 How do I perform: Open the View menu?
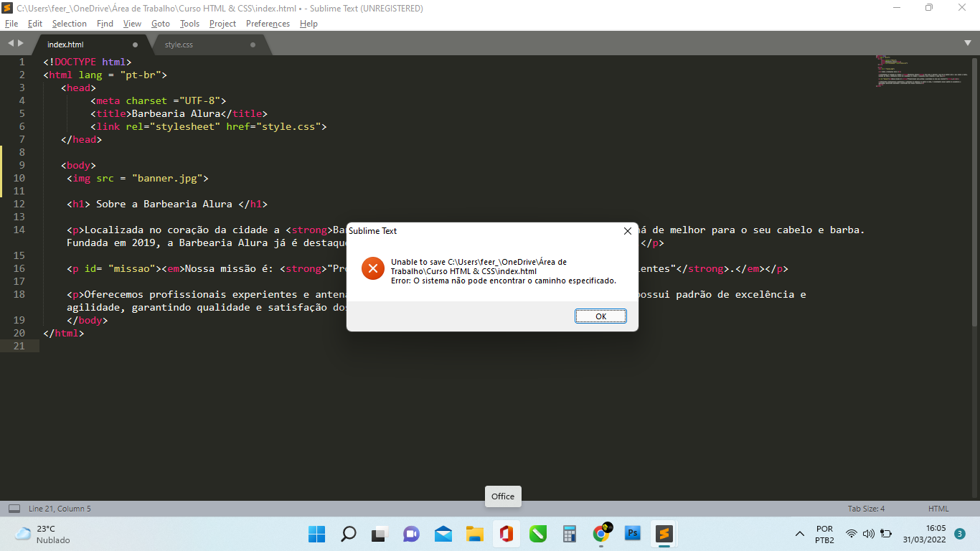click(x=132, y=24)
